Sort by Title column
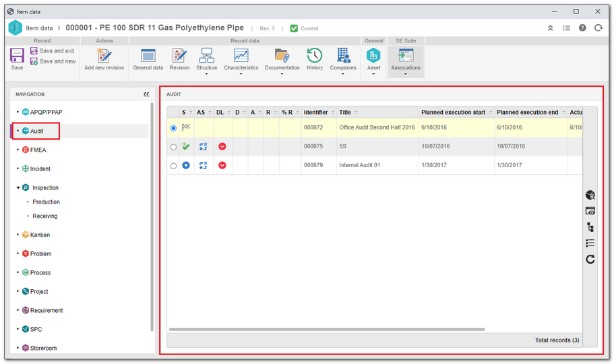The width and height of the screenshot is (614, 364). [377, 112]
